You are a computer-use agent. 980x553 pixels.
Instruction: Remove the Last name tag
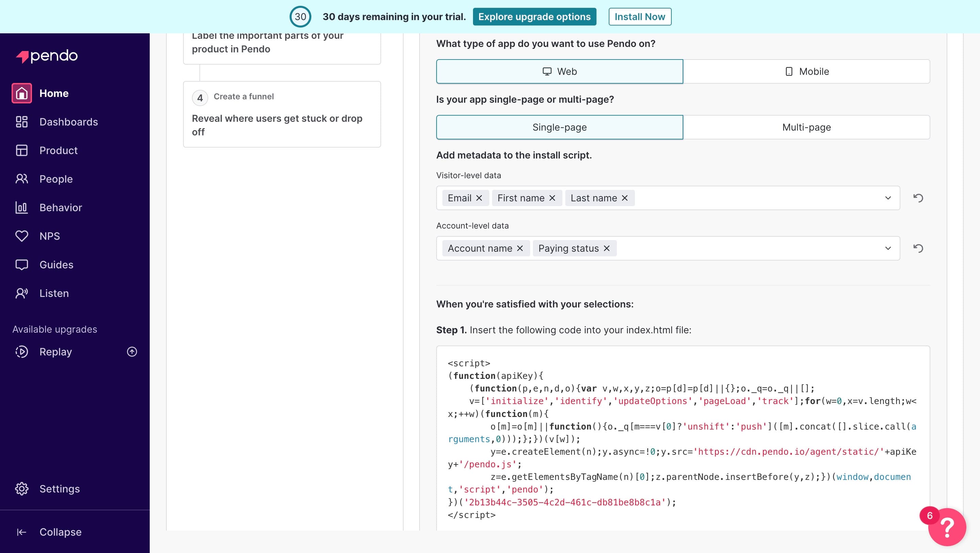click(x=625, y=198)
